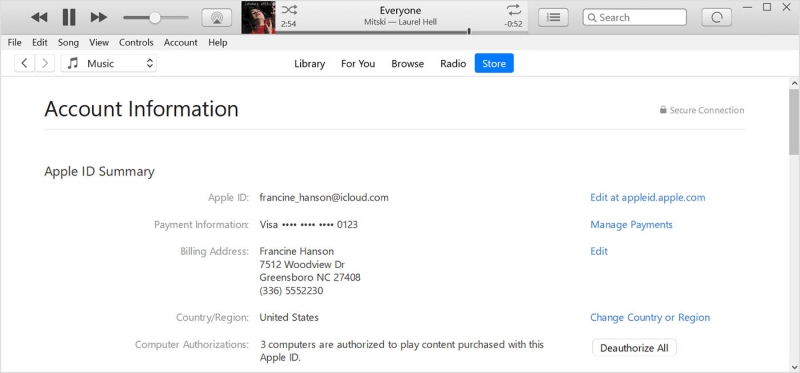
Task: Click the scrollbar up arrow
Action: pos(794,82)
